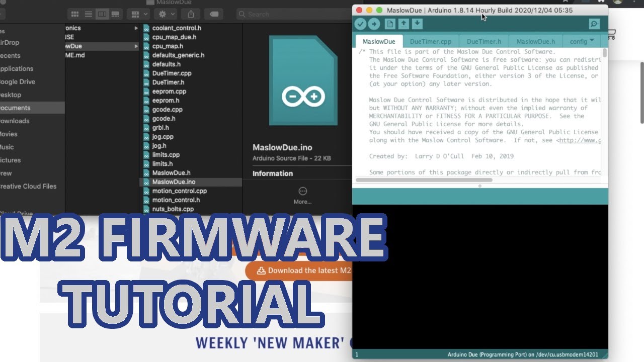Select Google Drive in the Finder sidebar
Image resolution: width=644 pixels, height=362 pixels.
point(18,81)
